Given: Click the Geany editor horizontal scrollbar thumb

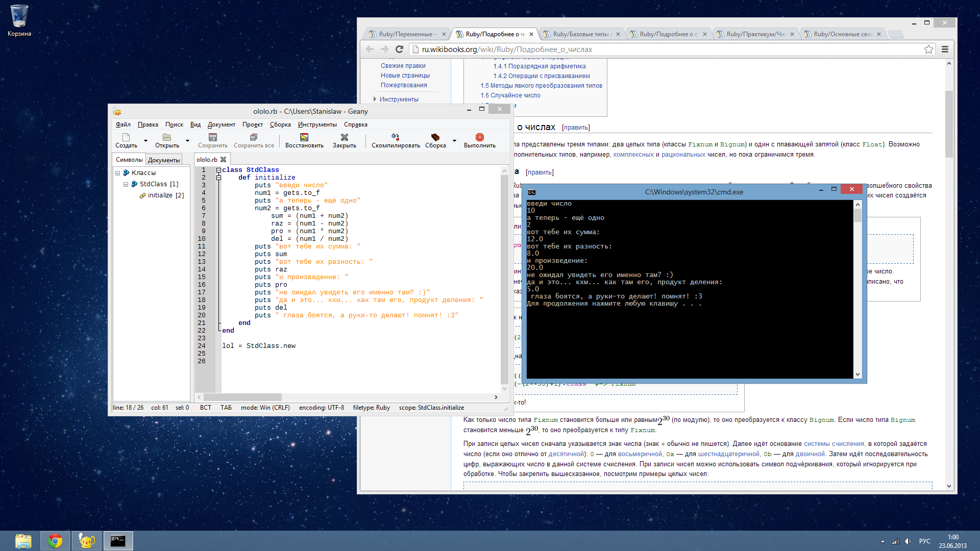Looking at the screenshot, I should (242, 397).
